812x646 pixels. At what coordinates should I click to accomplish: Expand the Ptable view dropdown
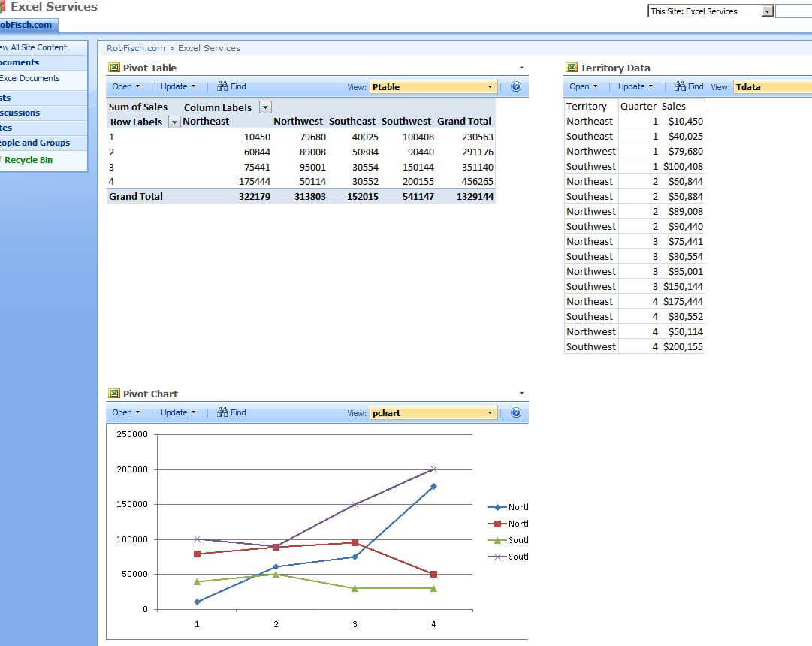pyautogui.click(x=491, y=87)
